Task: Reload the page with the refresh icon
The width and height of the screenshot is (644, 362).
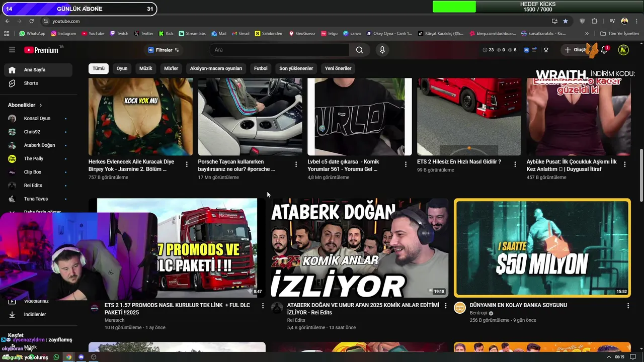Action: pos(31,21)
